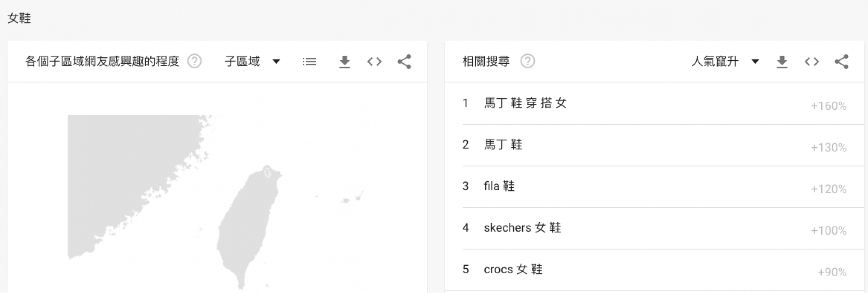This screenshot has height=293, width=868.
Task: Download the related searches data
Action: 782,62
